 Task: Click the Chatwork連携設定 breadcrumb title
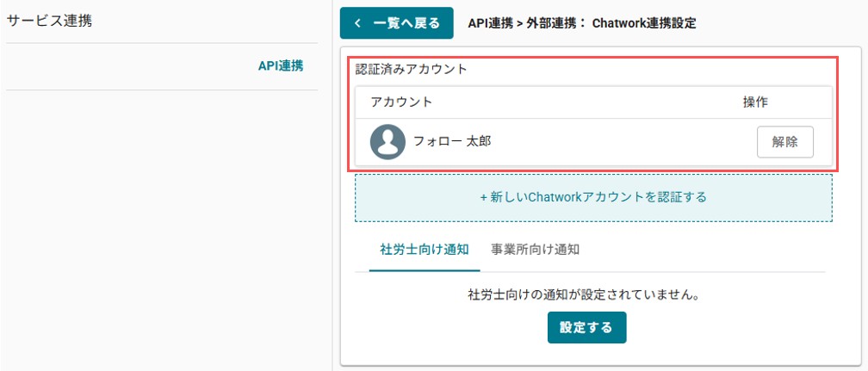click(644, 23)
